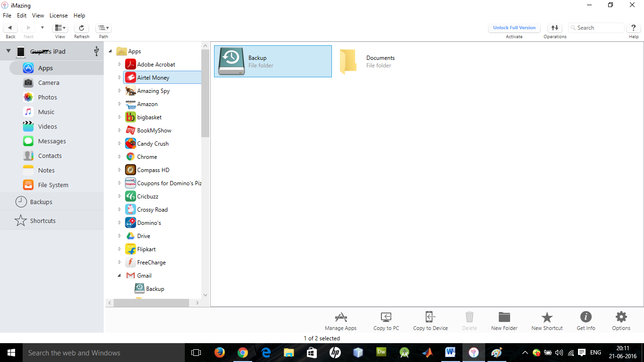Select Amazon in the app tree

[x=147, y=104]
